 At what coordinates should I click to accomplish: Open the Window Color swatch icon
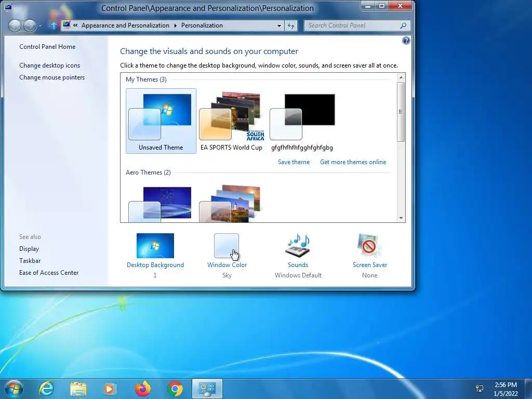[x=227, y=246]
